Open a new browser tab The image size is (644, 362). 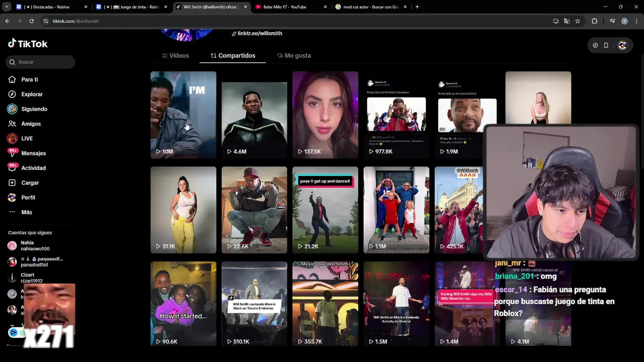(417, 7)
